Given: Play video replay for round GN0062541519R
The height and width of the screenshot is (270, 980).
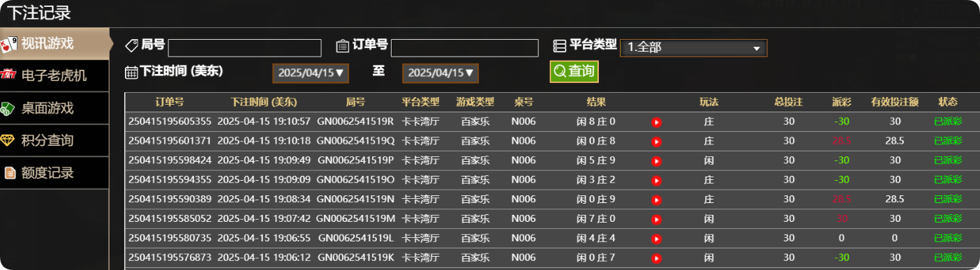Looking at the screenshot, I should pos(656,122).
